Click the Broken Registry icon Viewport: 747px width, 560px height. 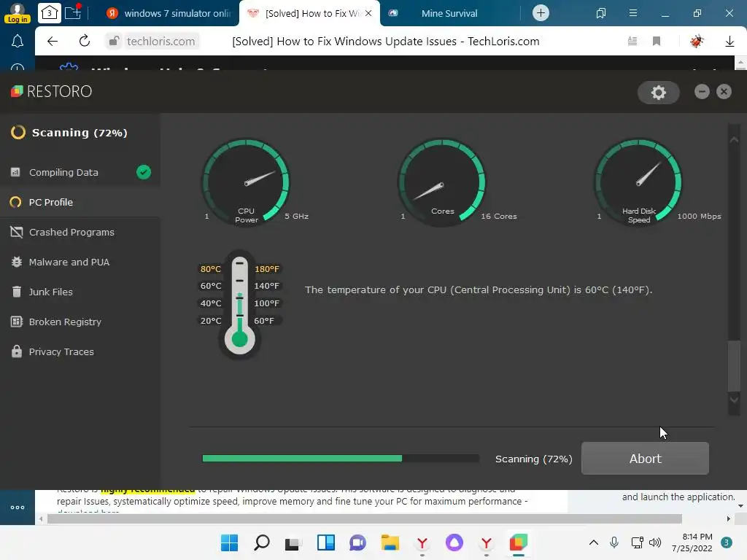pyautogui.click(x=16, y=322)
